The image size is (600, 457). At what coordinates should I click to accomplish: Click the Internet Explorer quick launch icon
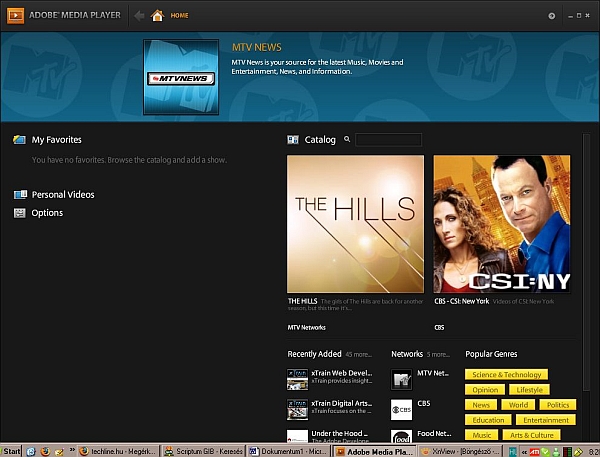pos(31,451)
